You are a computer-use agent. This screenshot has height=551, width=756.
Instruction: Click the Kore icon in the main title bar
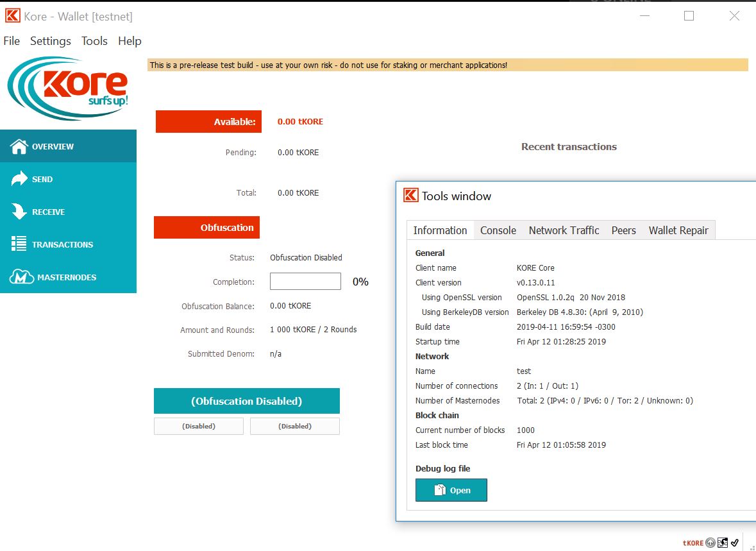point(13,15)
